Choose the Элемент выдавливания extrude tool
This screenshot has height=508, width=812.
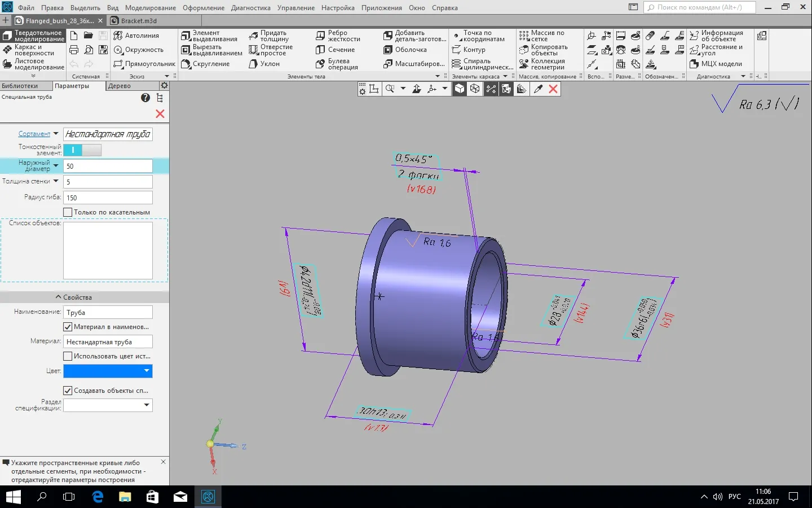(x=209, y=36)
